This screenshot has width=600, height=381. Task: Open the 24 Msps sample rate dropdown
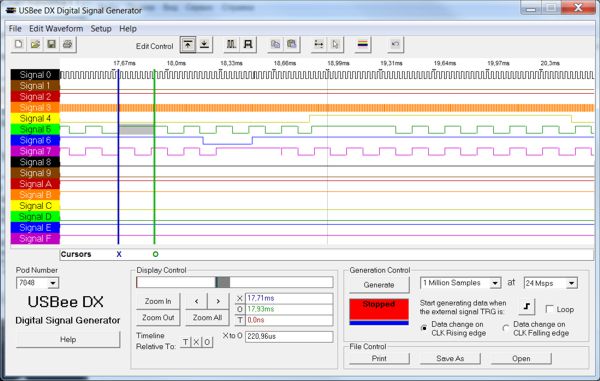pyautogui.click(x=572, y=283)
